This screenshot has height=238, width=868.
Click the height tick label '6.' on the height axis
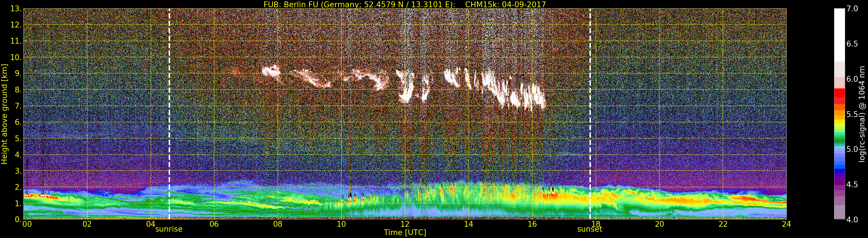coord(18,122)
